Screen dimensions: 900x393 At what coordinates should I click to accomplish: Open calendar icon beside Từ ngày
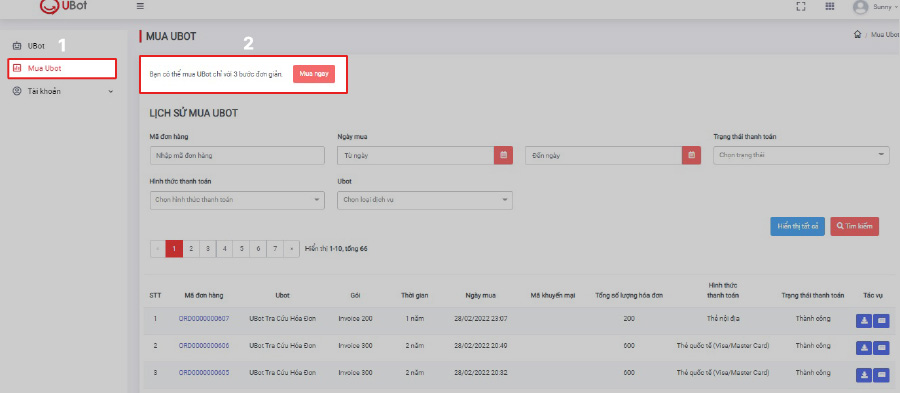[503, 155]
